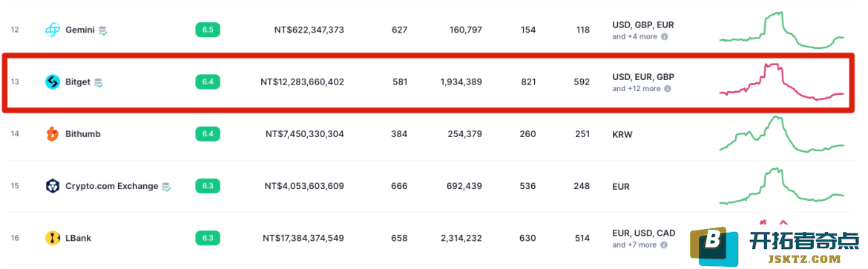Open the LBank exchange name link
The width and height of the screenshot is (868, 269).
pyautogui.click(x=78, y=238)
